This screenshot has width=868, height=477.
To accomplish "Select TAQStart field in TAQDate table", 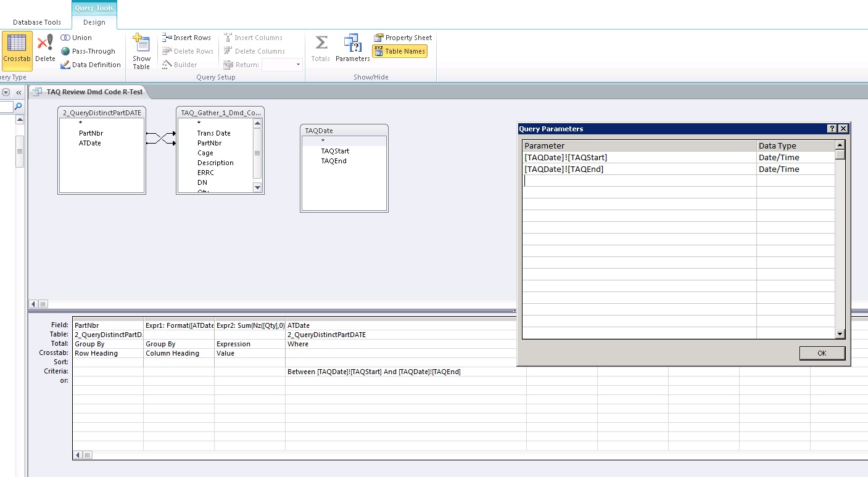I will point(335,151).
